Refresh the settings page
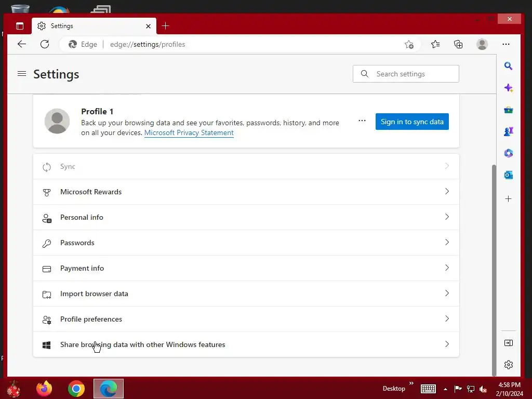Screen dimensions: 532x399 coord(45,44)
